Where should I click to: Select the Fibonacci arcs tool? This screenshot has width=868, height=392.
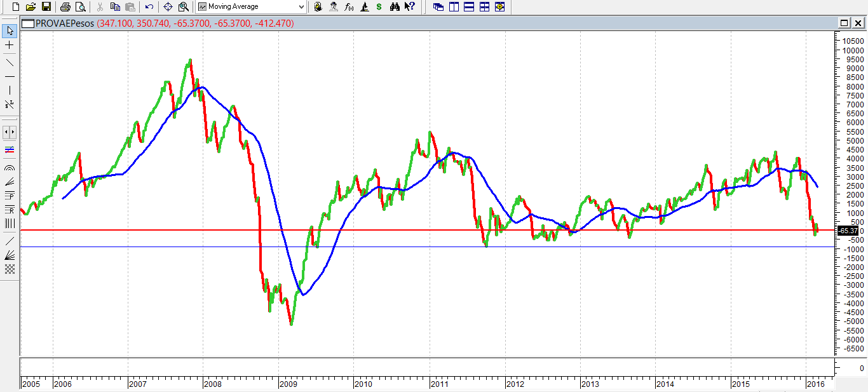tap(10, 168)
